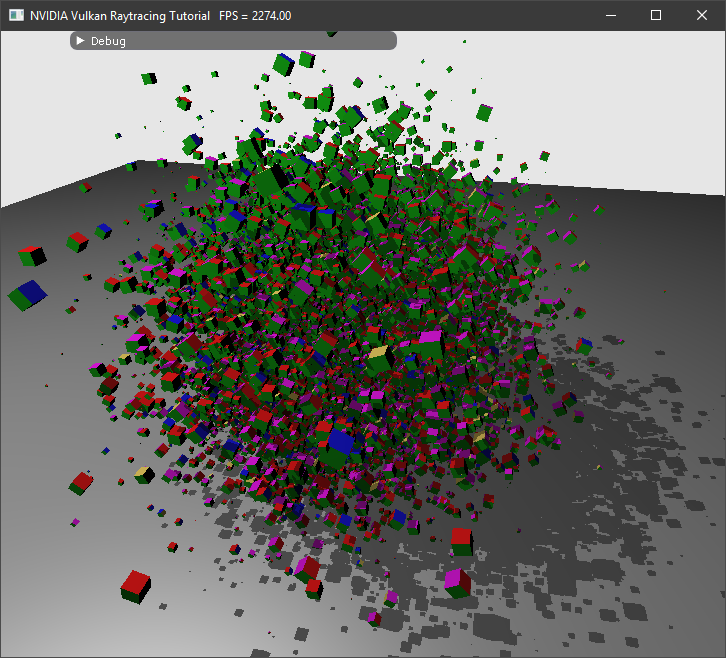
Task: Select the large magenta-topped cube in the cluster
Action: [x=431, y=344]
